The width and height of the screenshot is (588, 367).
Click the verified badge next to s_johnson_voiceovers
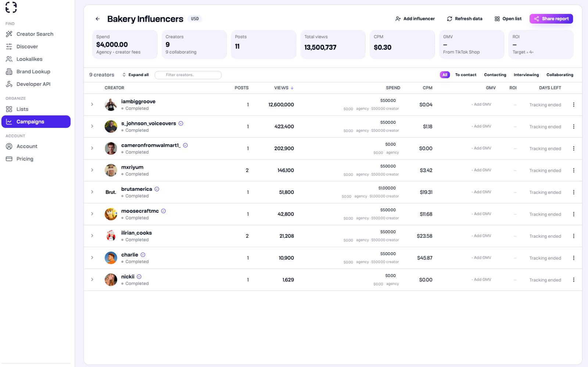[x=181, y=123]
